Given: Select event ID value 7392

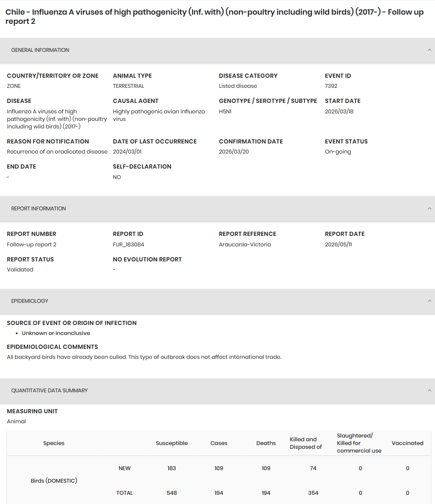Looking at the screenshot, I should click(331, 86).
